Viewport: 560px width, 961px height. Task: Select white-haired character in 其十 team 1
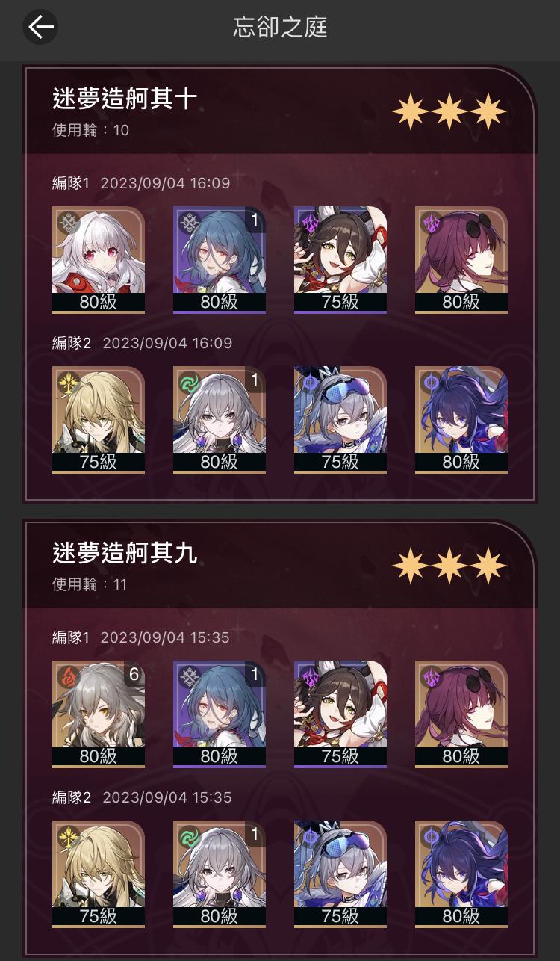click(x=99, y=260)
